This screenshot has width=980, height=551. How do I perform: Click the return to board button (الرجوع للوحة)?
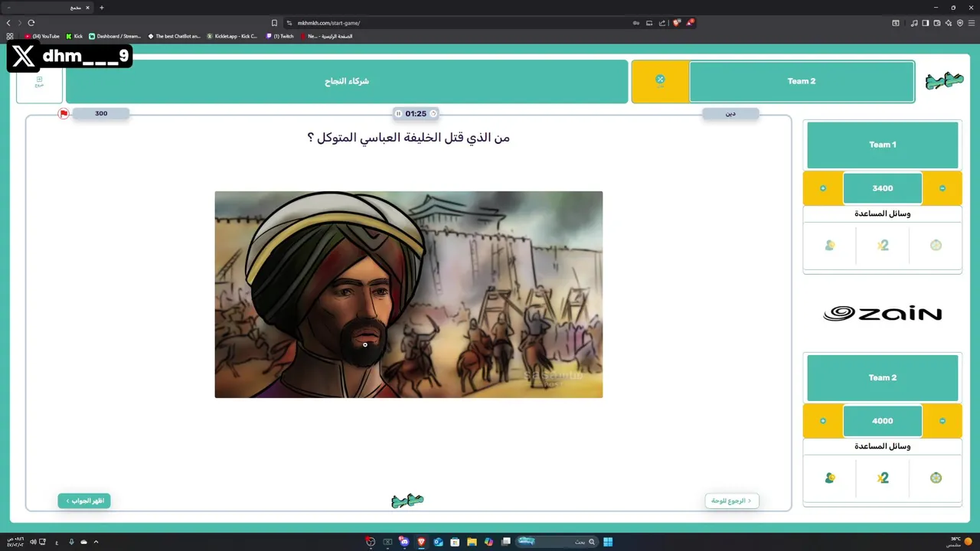731,500
